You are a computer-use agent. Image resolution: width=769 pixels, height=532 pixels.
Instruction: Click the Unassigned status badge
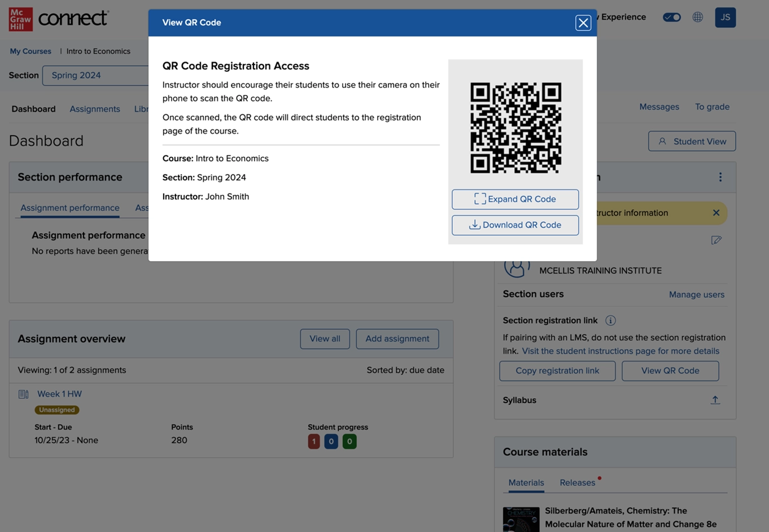57,410
